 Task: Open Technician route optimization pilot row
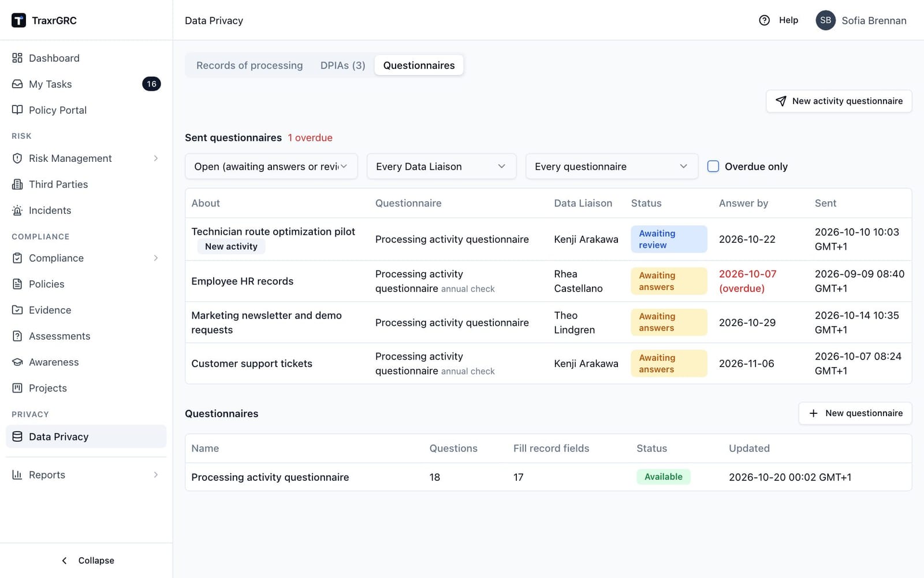[x=548, y=239]
